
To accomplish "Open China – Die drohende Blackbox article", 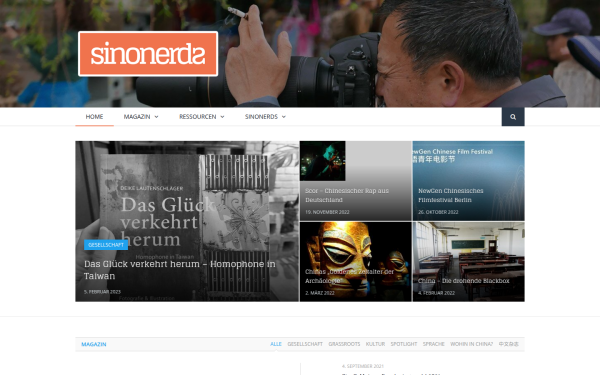I will coord(463,281).
